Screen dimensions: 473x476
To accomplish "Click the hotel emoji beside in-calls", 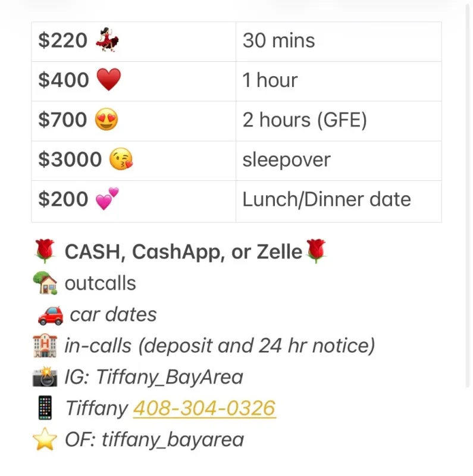I will 45,346.
